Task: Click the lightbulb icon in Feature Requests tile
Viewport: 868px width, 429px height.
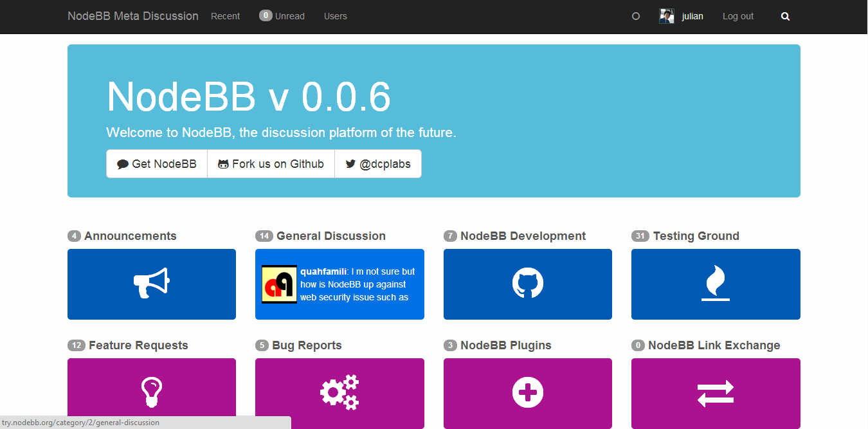Action: coord(152,392)
